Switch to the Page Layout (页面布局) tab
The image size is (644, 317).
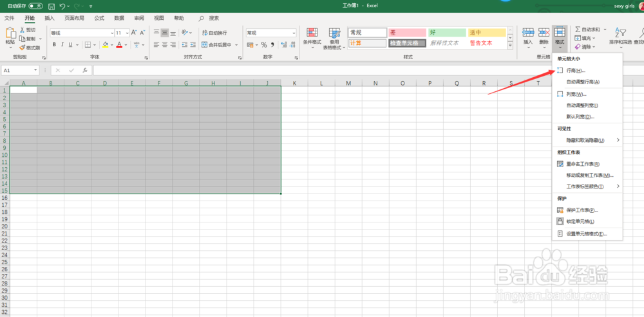pos(74,18)
